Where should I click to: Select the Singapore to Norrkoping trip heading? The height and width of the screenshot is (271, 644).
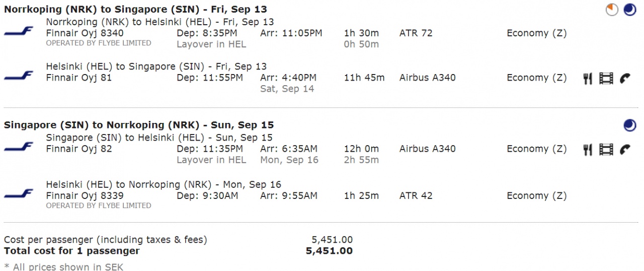click(x=138, y=125)
